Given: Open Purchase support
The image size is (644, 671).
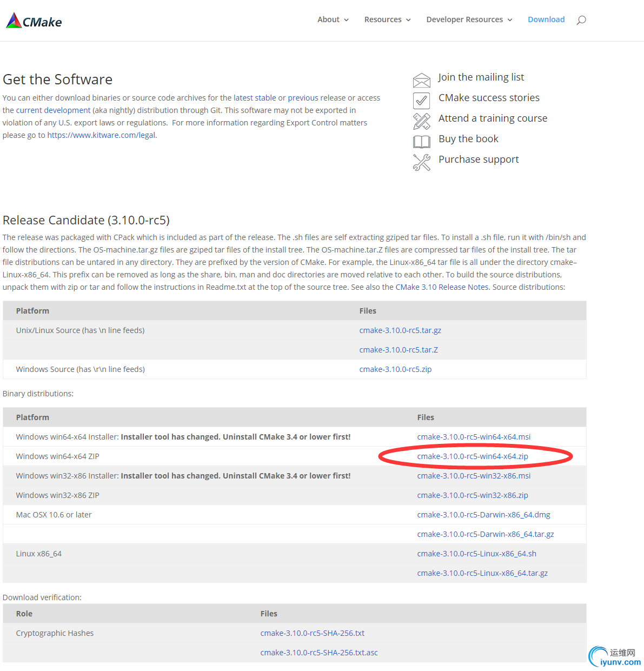Looking at the screenshot, I should 479,160.
